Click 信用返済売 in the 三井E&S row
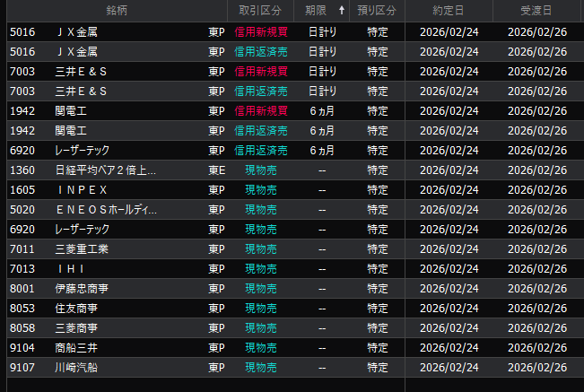This screenshot has width=584, height=392. click(261, 91)
